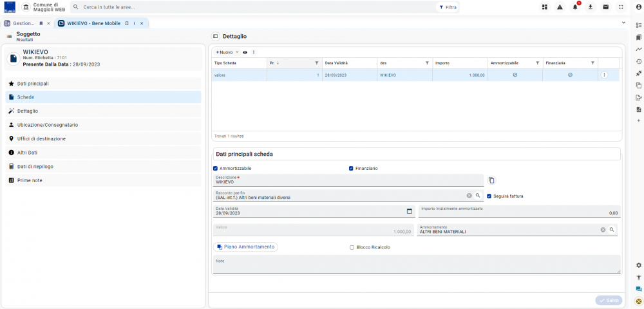Open Uffici di destinazione section

click(104, 138)
